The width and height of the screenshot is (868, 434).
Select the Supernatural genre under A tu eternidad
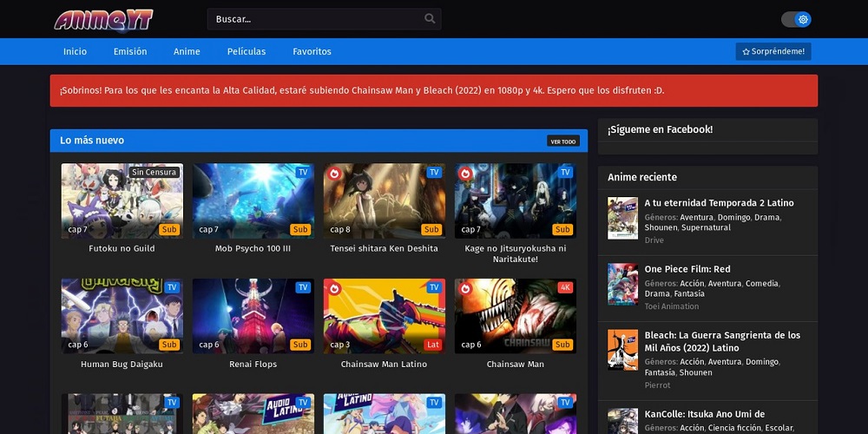coord(706,227)
